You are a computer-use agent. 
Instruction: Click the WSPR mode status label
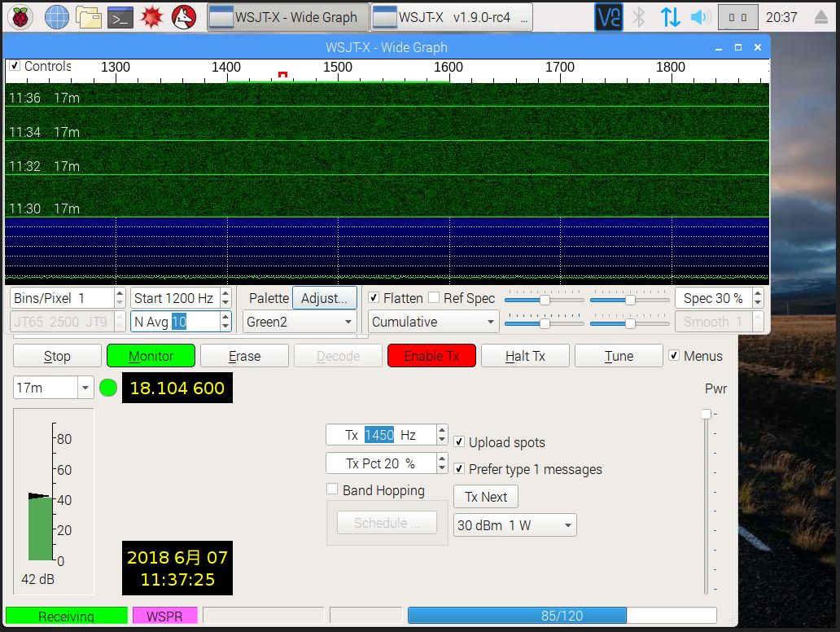(x=165, y=616)
